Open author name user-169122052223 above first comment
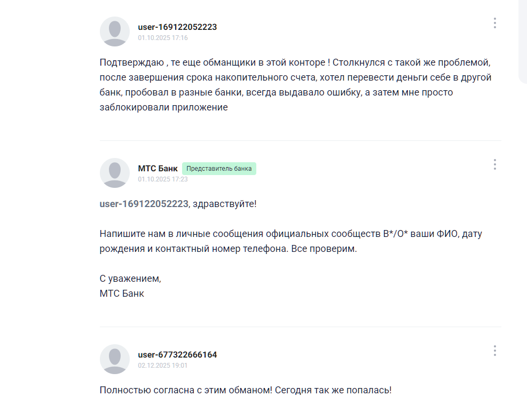This screenshot has width=527, height=420. coord(177,27)
